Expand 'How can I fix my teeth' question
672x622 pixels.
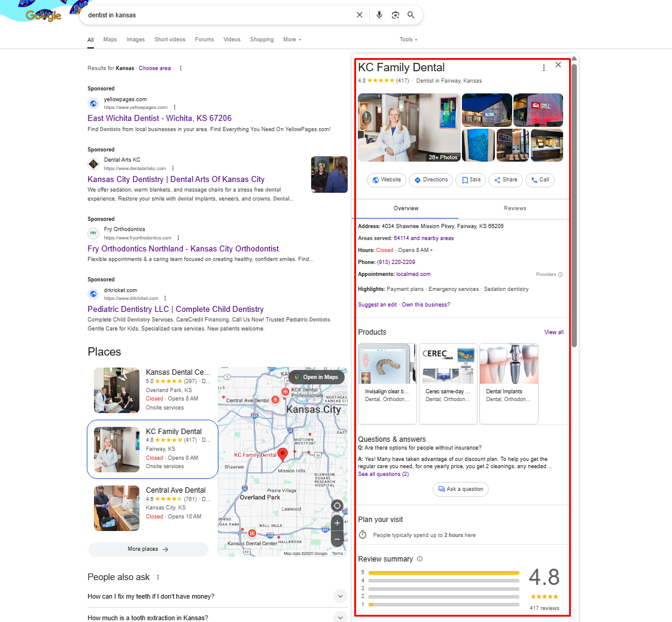tap(340, 596)
